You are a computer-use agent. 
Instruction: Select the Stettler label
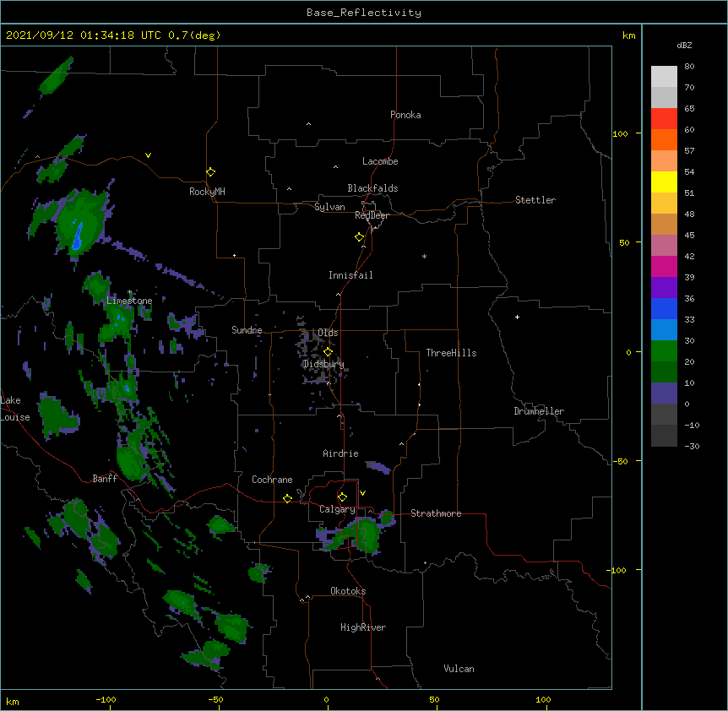pos(535,200)
